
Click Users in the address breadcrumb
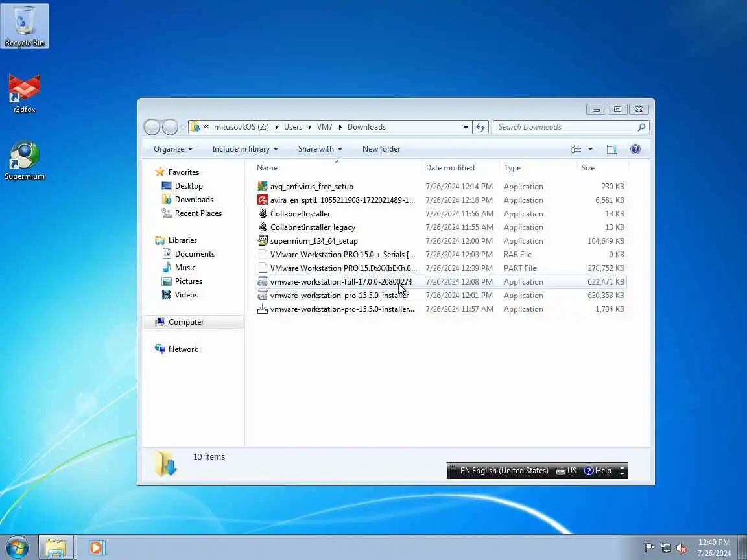click(293, 127)
